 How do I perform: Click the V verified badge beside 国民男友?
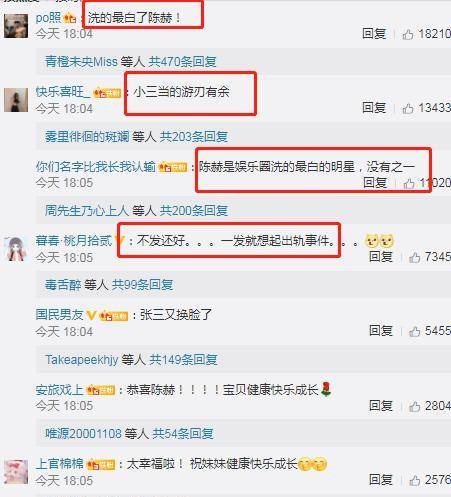[x=91, y=315]
